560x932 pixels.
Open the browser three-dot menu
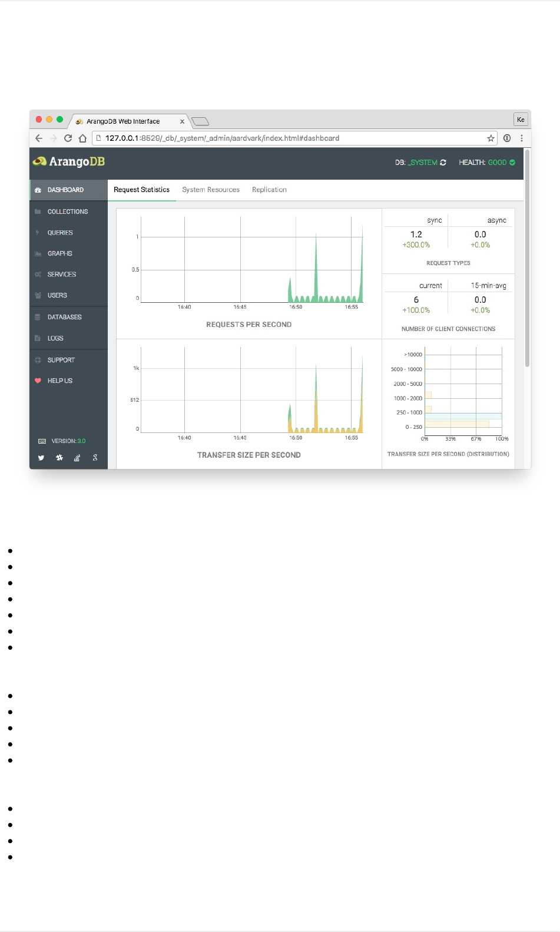coord(522,138)
